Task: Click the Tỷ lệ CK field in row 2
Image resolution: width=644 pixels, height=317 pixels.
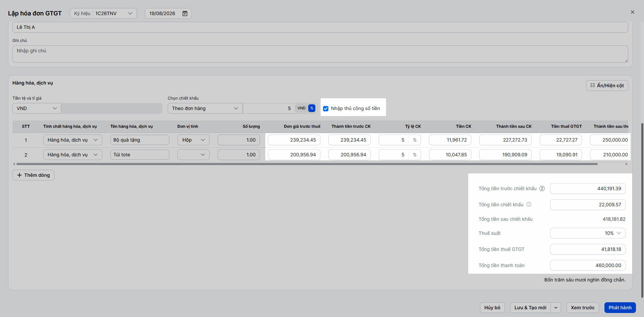Action: (x=394, y=155)
